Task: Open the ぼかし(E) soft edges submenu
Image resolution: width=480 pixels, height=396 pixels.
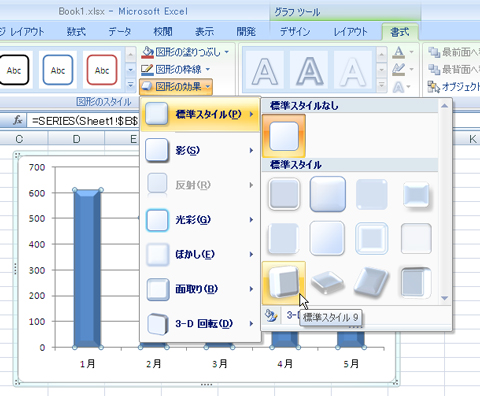Action: point(200,254)
